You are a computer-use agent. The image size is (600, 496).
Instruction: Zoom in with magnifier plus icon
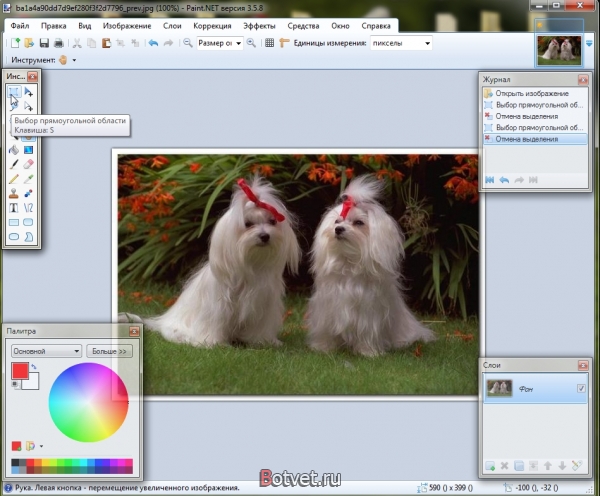(x=251, y=43)
